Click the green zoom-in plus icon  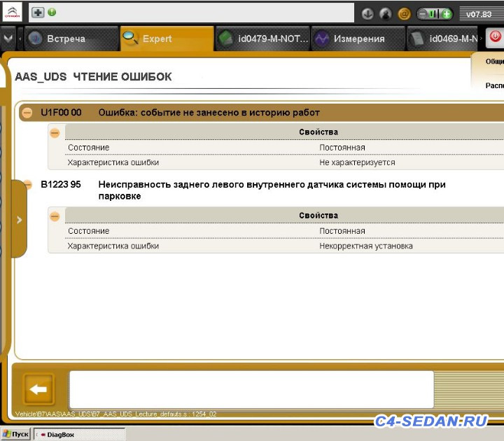pos(447,14)
